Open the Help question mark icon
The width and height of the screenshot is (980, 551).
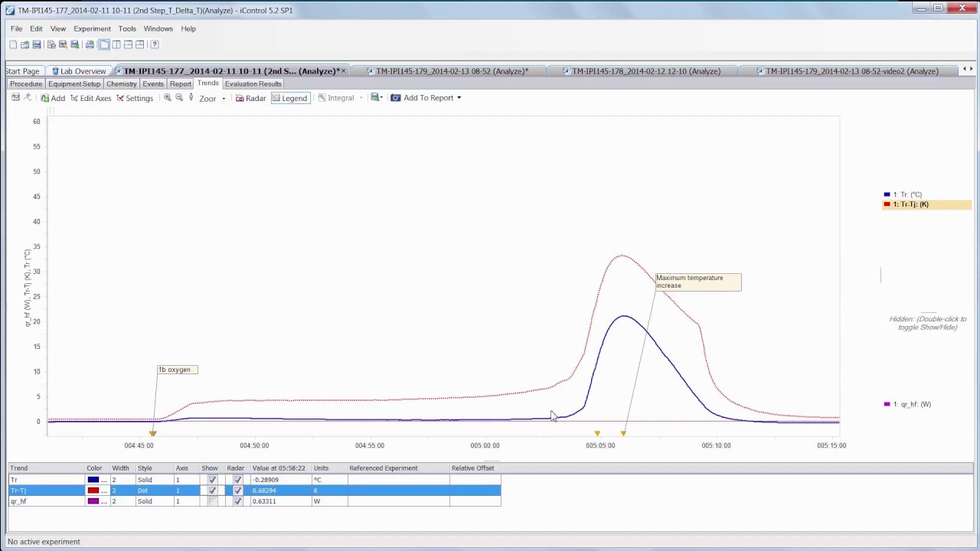[154, 44]
